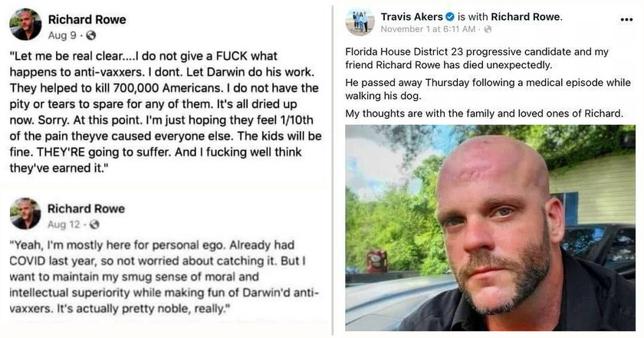Click Travis Akers' profile picture
Image resolution: width=644 pixels, height=338 pixels.
tap(360, 22)
